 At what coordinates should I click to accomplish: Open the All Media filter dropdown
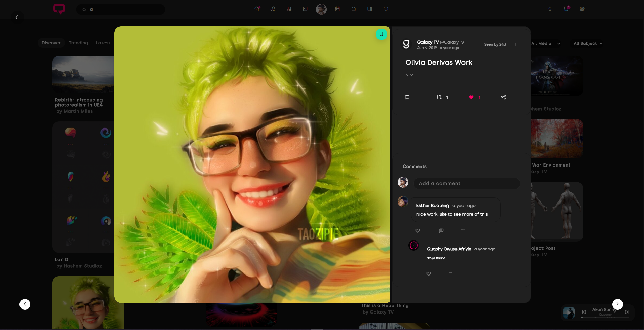coord(546,43)
